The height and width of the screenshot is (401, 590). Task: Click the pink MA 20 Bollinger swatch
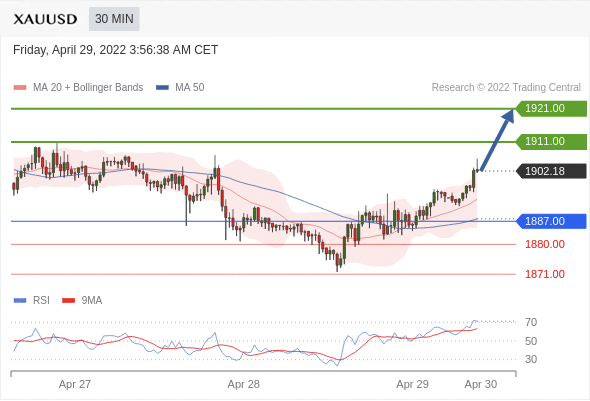(20, 88)
